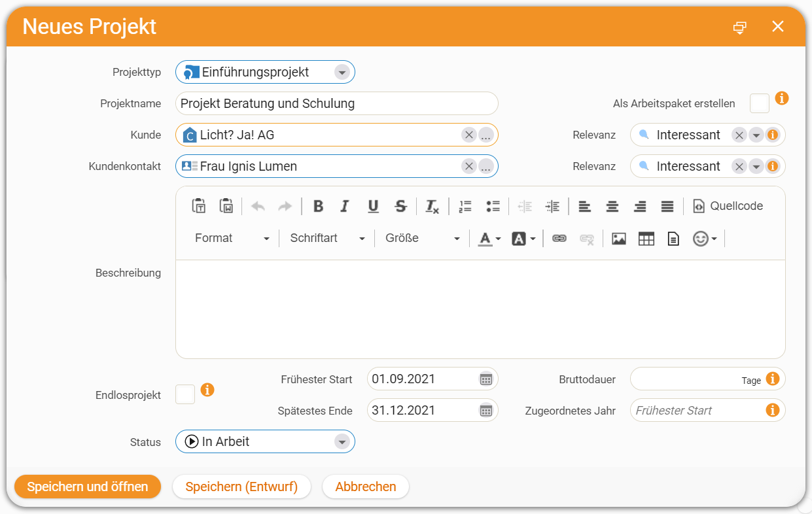Enable Als Arbeitspaket erstellen checkbox
Viewport: 812px width, 514px height.
point(760,103)
